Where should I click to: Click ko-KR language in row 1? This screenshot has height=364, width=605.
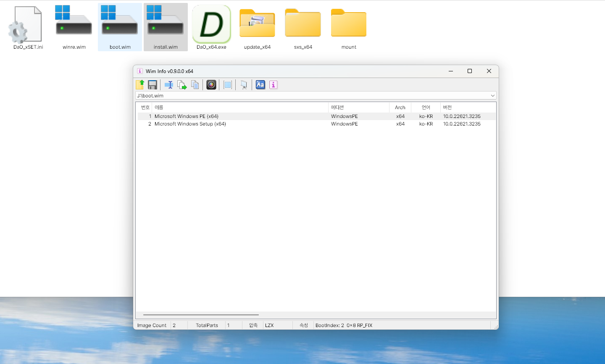pos(426,116)
